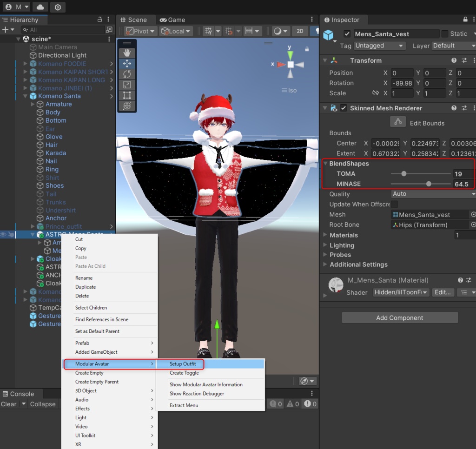The image size is (476, 449).
Task: Click the TOMA blendshape value field
Action: (x=463, y=174)
